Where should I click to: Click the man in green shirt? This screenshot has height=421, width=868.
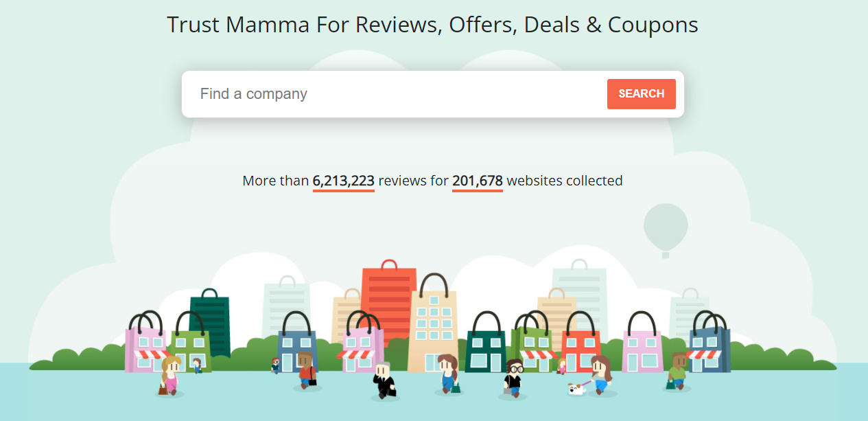coord(678,372)
